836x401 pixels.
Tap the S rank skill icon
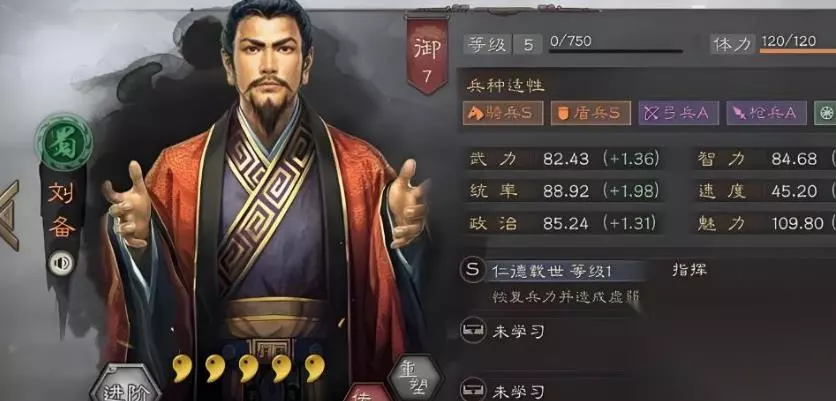click(x=472, y=270)
